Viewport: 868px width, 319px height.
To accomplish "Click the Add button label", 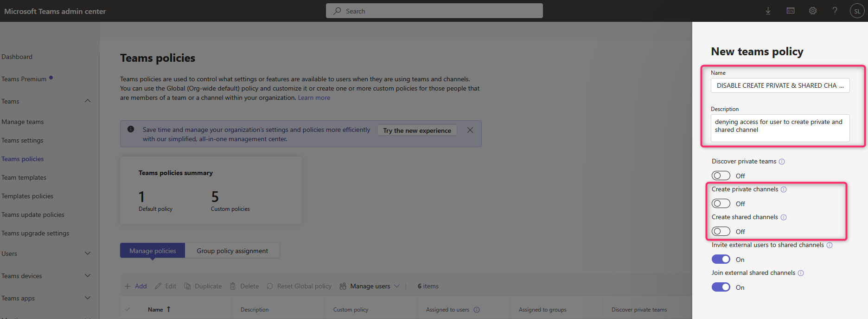I will (141, 286).
